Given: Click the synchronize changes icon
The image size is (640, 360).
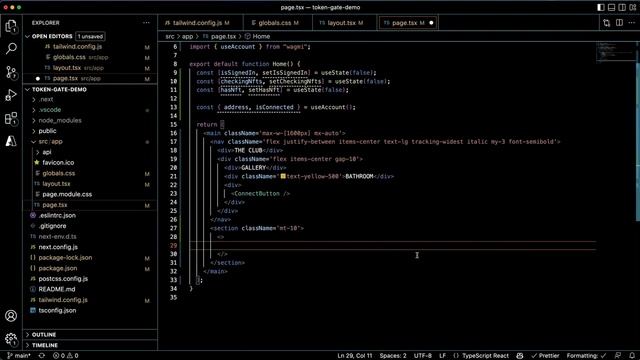Looking at the screenshot, I should (x=42, y=356).
